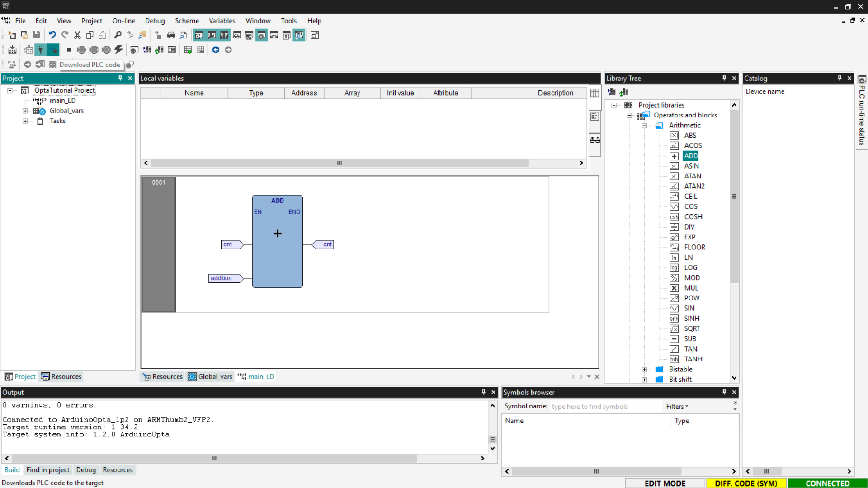Open the Find in project output tab
This screenshot has width=868, height=488.
(x=48, y=470)
